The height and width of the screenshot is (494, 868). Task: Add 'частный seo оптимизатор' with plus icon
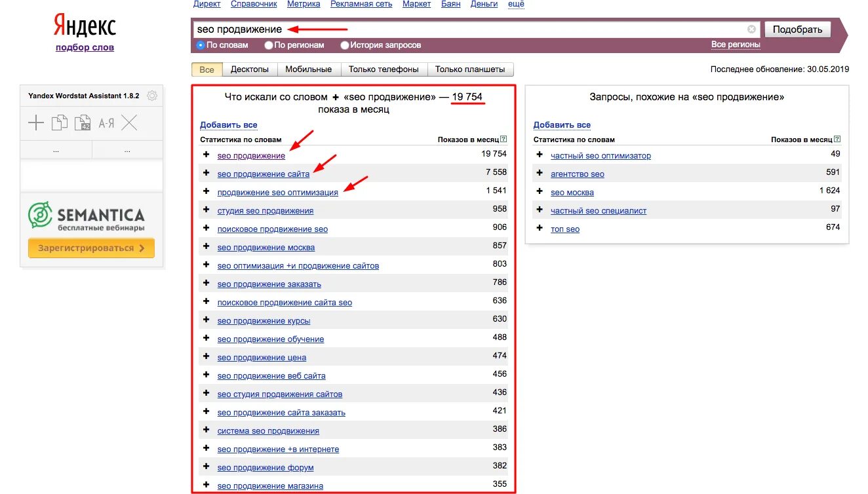(540, 155)
